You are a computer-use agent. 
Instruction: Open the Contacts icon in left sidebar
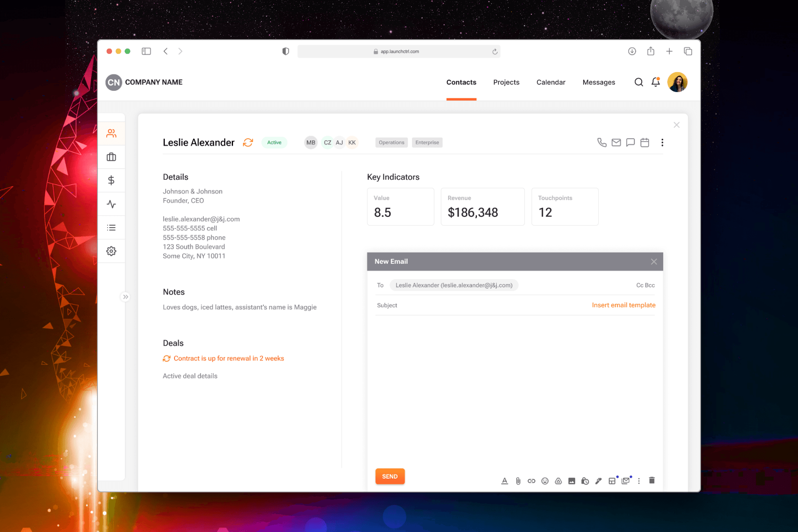click(x=111, y=133)
